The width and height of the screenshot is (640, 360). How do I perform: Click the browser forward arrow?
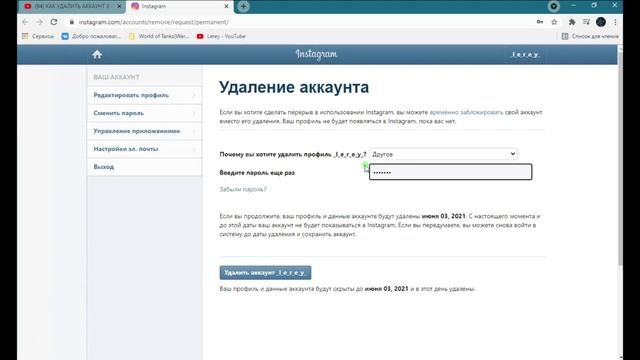point(39,22)
